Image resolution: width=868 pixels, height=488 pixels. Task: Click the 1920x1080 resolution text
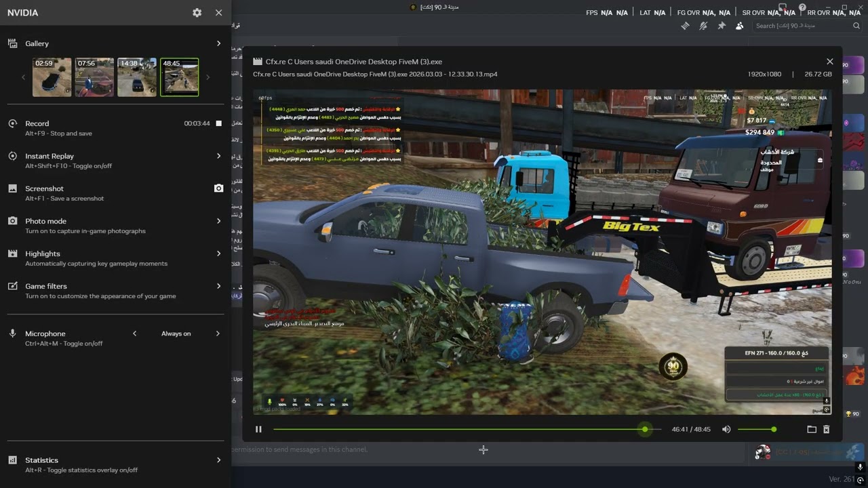764,74
